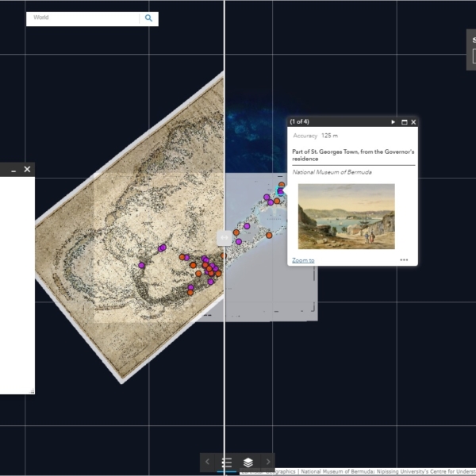Close the St. Georges Town popup
The width and height of the screenshot is (476, 476).
(x=413, y=122)
